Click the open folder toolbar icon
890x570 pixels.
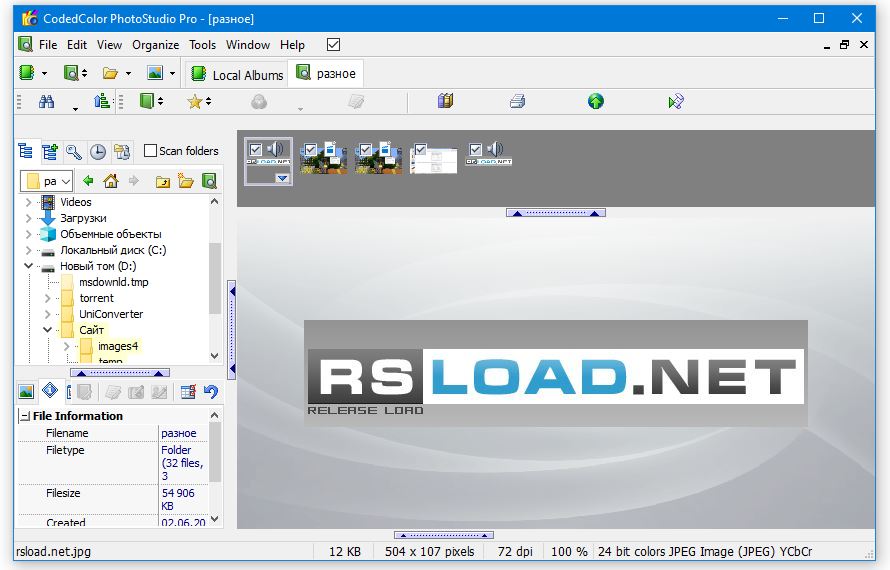(x=110, y=73)
